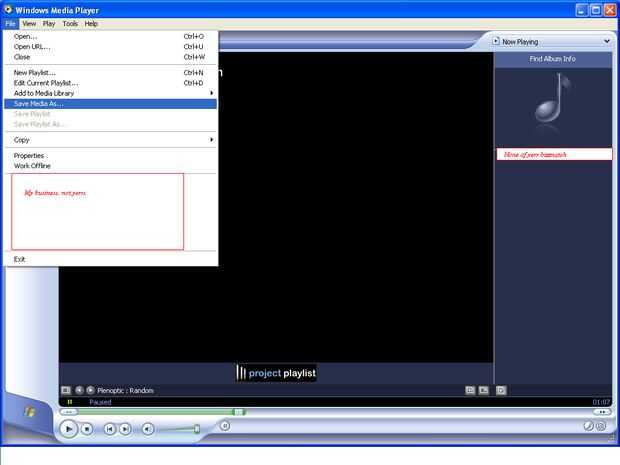This screenshot has height=465, width=620.
Task: Select Close in the File menu
Action: [111, 57]
